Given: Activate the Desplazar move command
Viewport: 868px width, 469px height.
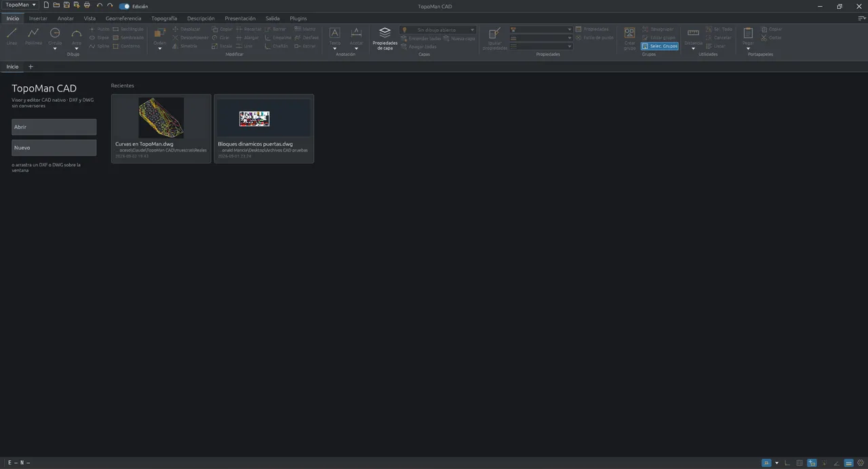Looking at the screenshot, I should [x=186, y=29].
